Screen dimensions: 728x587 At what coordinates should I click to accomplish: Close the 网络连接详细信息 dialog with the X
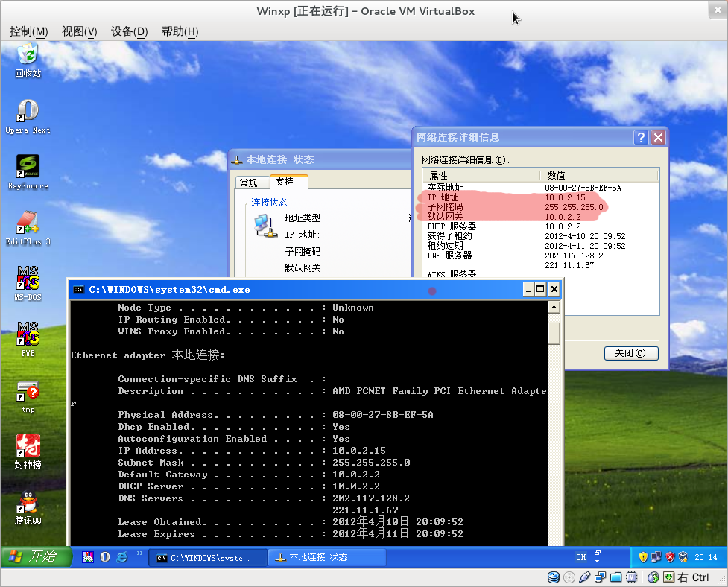point(658,137)
